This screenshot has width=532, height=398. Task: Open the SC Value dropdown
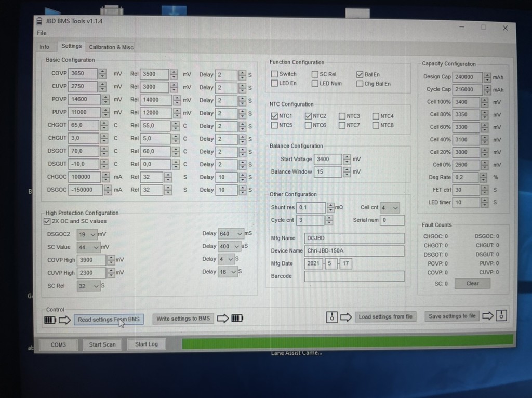(x=88, y=247)
